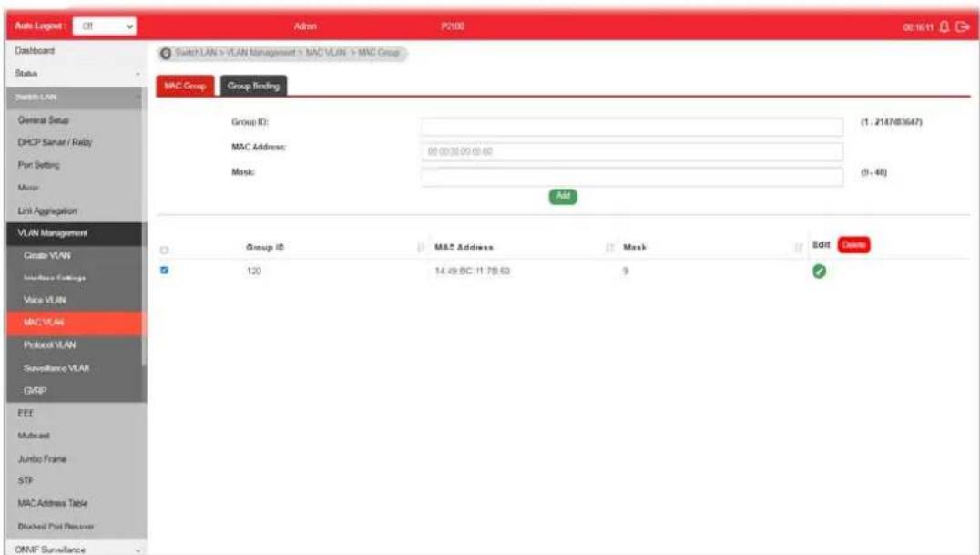This screenshot has height=555, width=980.
Task: Uncheck the checkbox for group 120 row
Action: click(x=164, y=271)
